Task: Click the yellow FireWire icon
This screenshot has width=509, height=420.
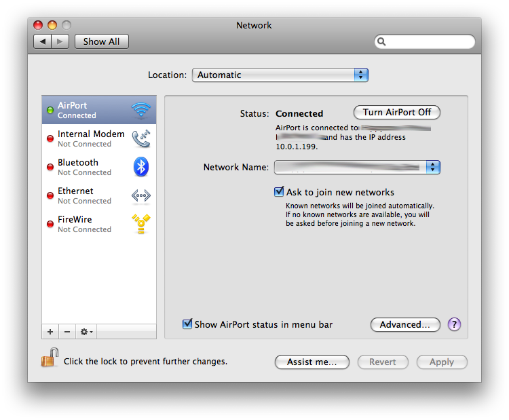Action: [141, 224]
